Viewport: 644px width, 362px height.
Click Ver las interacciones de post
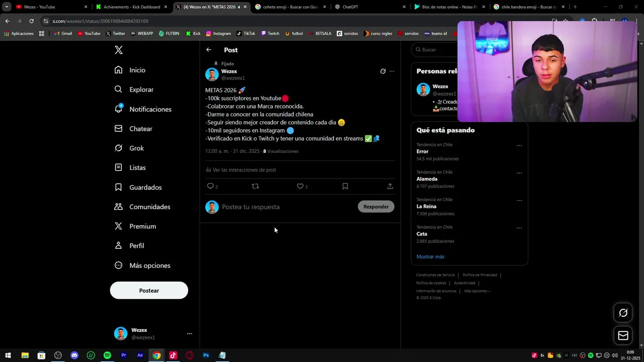coord(241,170)
